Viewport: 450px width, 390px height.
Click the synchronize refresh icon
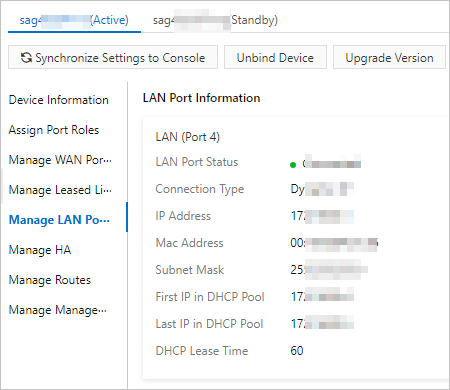[x=26, y=58]
